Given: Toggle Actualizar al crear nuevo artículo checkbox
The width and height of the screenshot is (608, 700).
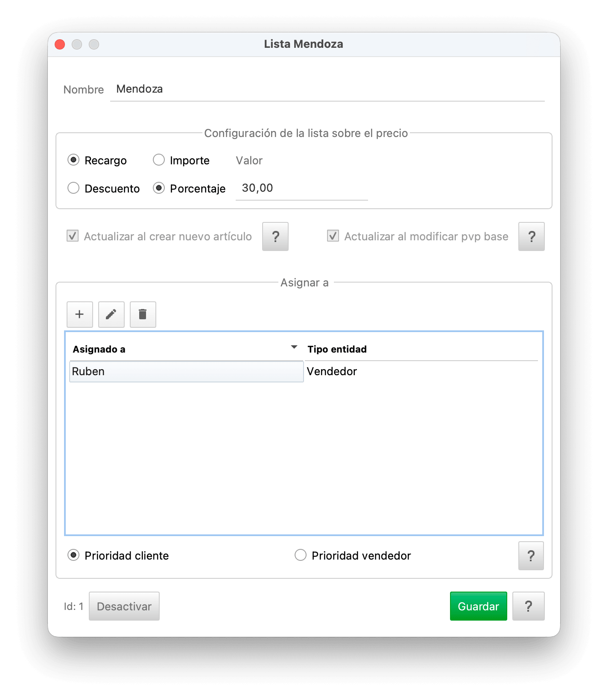Looking at the screenshot, I should pyautogui.click(x=73, y=236).
